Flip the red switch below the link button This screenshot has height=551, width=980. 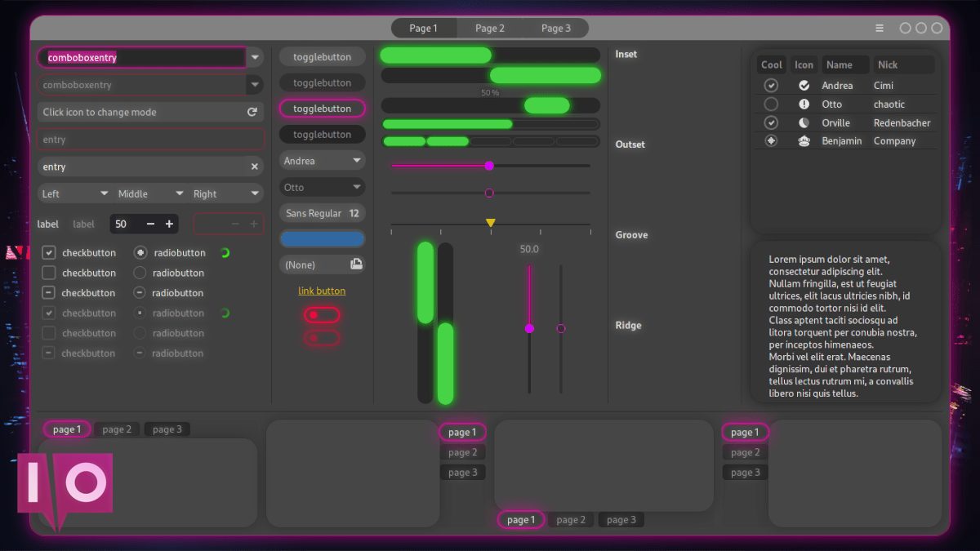(322, 315)
